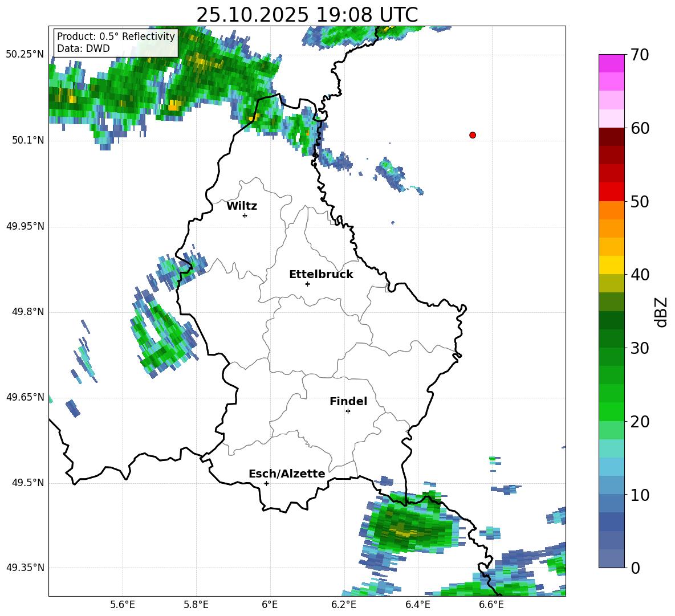Select the Ettelbruck city label
Screen dimensions: 675x616
pos(321,275)
